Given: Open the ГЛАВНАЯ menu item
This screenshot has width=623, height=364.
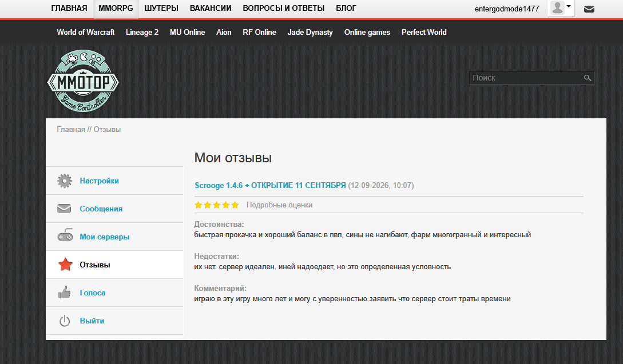Looking at the screenshot, I should 69,9.
